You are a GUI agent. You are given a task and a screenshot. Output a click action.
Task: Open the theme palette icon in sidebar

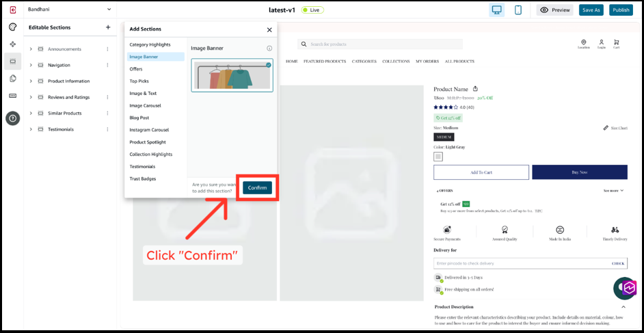pyautogui.click(x=12, y=27)
